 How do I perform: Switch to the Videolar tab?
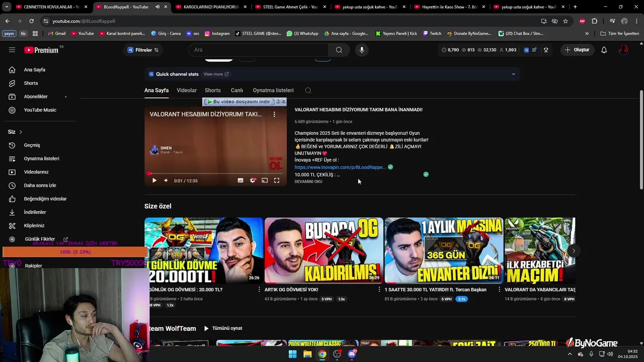pos(187,90)
